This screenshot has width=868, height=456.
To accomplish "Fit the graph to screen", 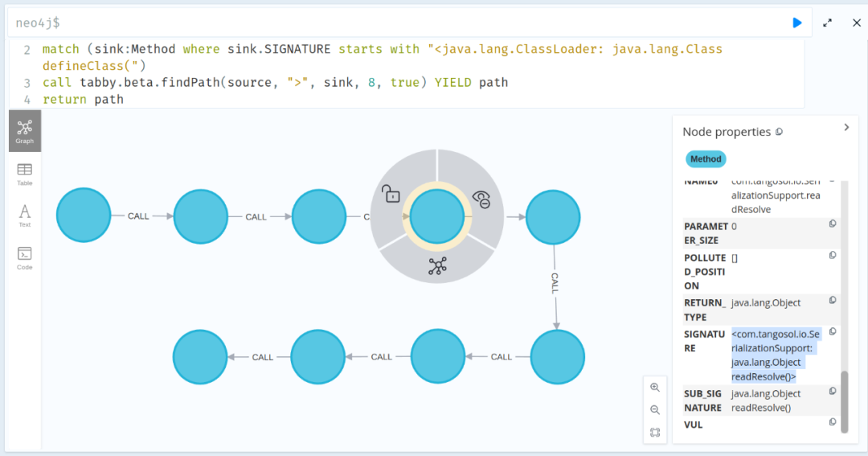I will [x=655, y=432].
